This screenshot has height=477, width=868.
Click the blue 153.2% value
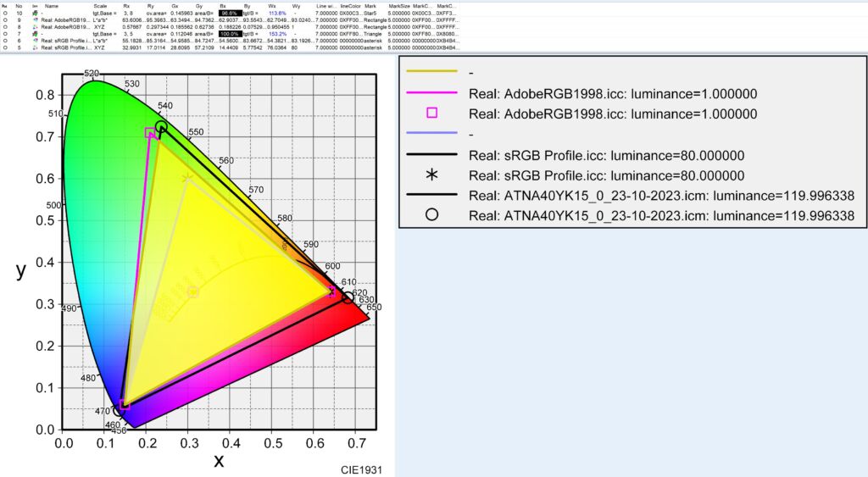click(x=277, y=34)
